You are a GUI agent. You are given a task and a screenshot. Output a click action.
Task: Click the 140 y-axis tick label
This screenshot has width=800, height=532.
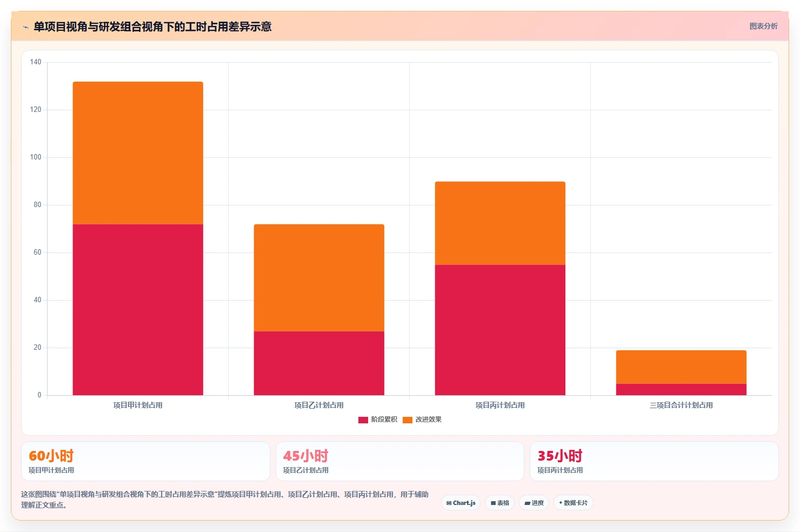36,62
